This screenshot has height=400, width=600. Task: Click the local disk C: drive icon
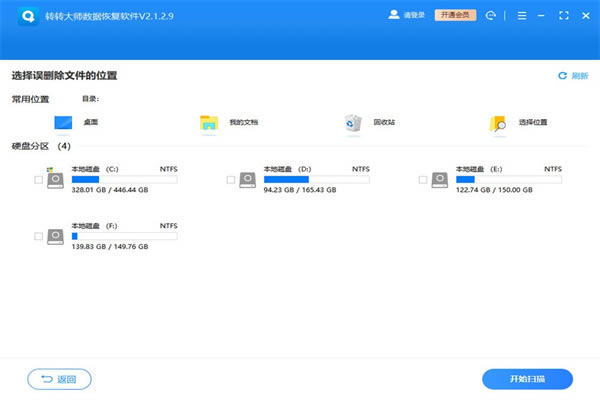(x=57, y=179)
